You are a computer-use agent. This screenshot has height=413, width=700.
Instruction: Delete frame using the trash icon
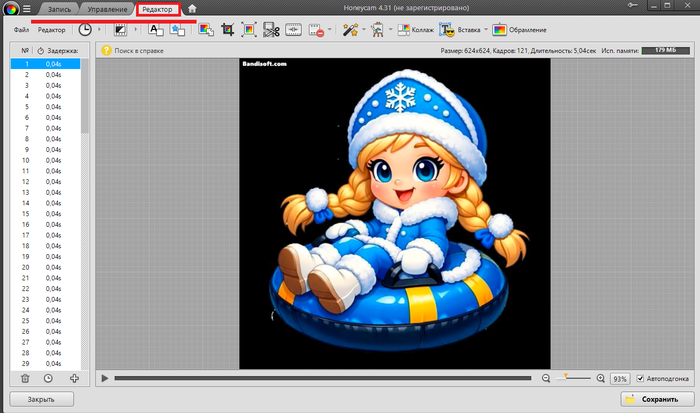(x=25, y=378)
